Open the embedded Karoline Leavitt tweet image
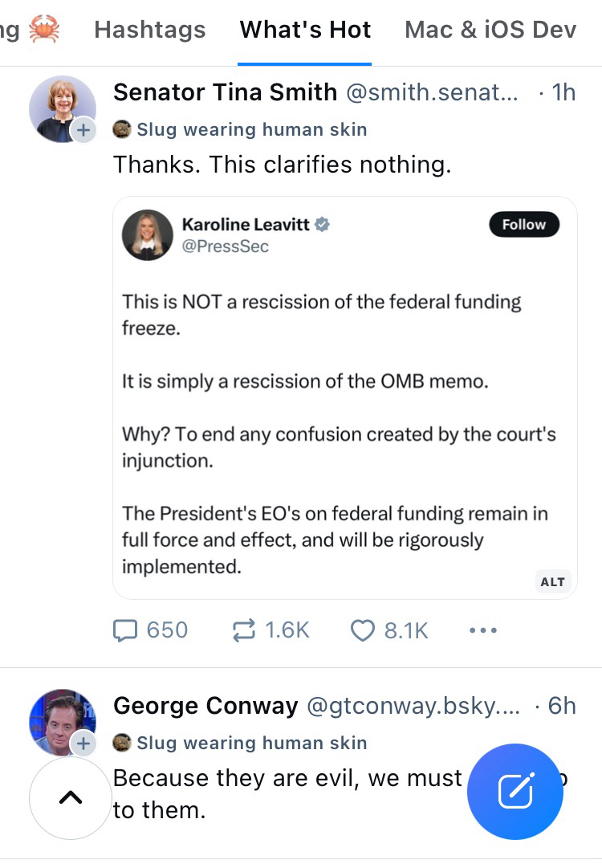 pos(344,401)
